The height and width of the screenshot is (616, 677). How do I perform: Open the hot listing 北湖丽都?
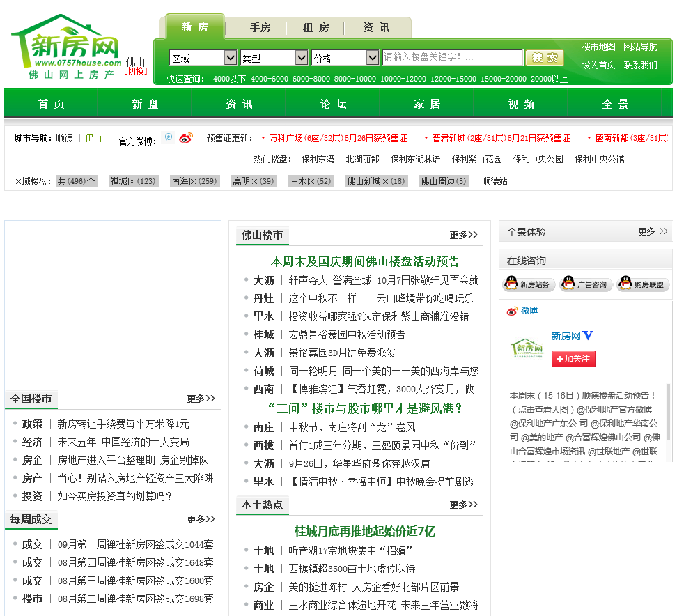363,159
